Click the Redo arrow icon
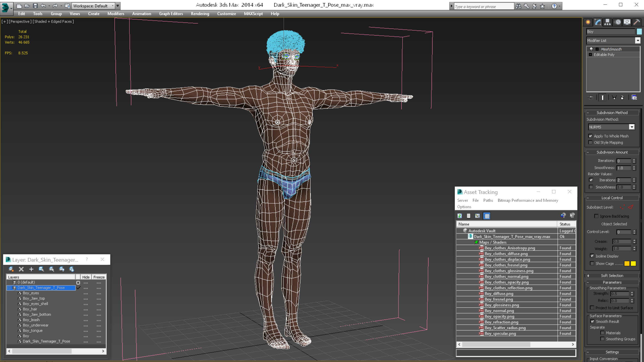 click(55, 6)
